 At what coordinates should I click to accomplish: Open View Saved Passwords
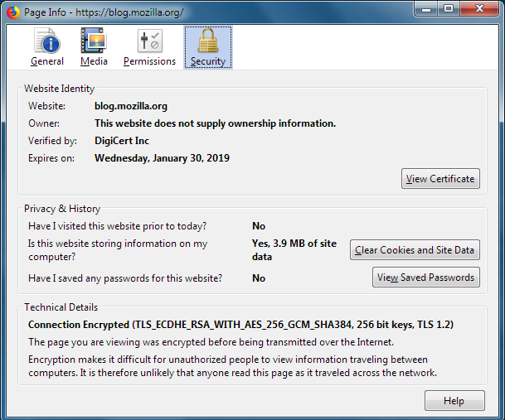(x=425, y=278)
